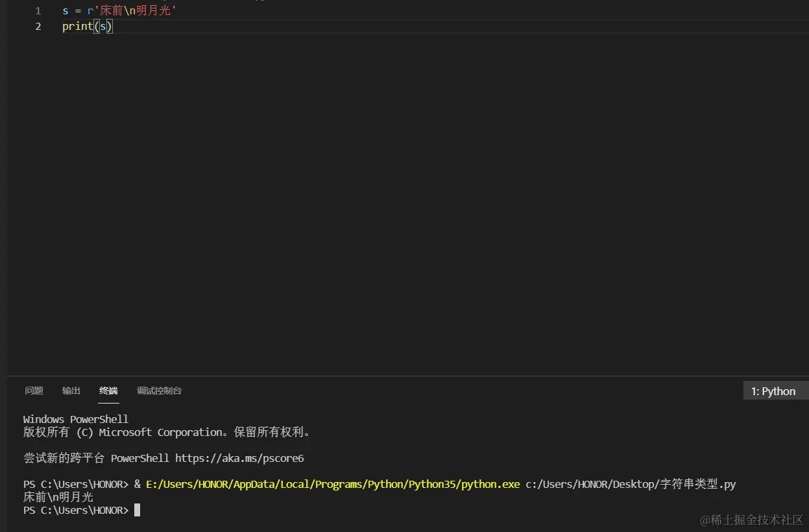The width and height of the screenshot is (809, 532).
Task: Click the python.exe path in terminal command
Action: (333, 484)
